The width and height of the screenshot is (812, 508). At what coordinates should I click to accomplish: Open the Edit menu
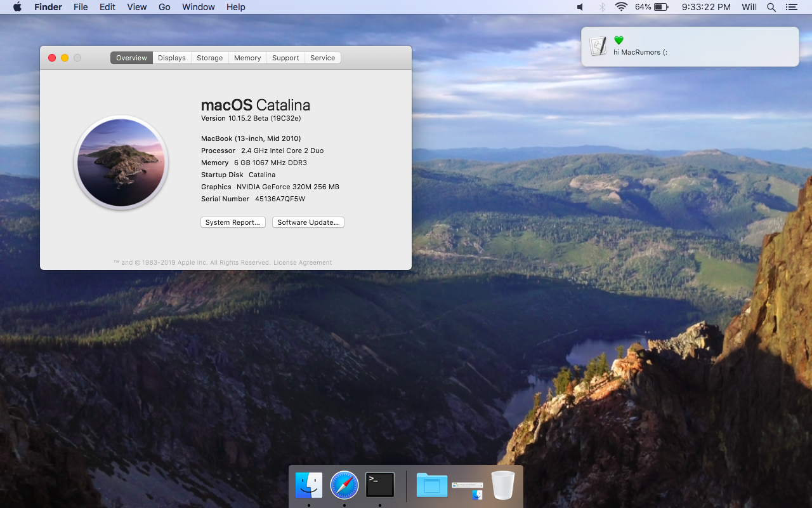click(107, 7)
